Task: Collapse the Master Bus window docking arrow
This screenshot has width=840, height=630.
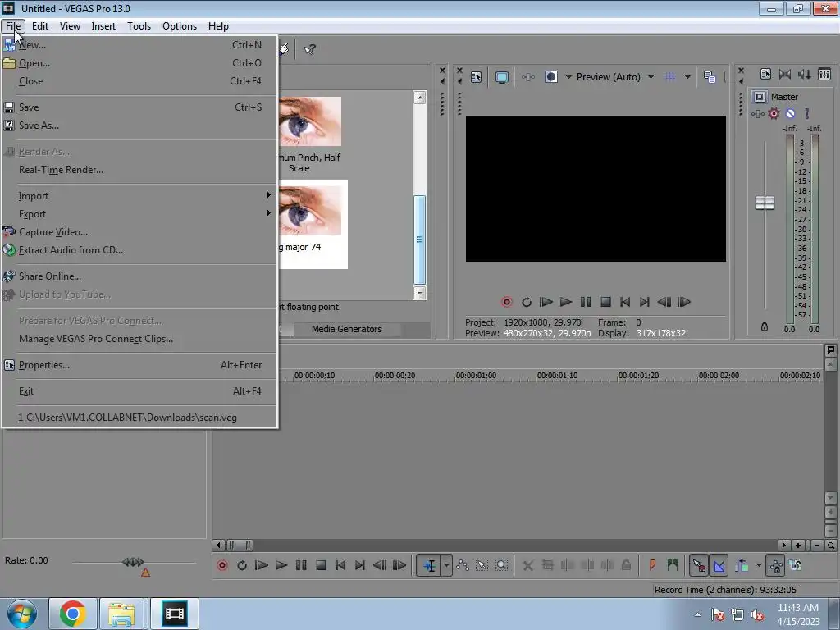Action: point(741,81)
